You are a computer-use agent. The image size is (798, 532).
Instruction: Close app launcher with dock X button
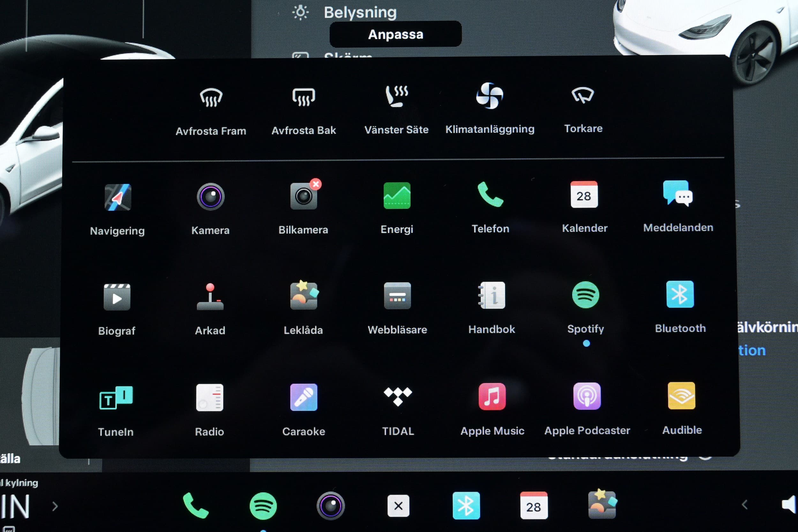[398, 506]
